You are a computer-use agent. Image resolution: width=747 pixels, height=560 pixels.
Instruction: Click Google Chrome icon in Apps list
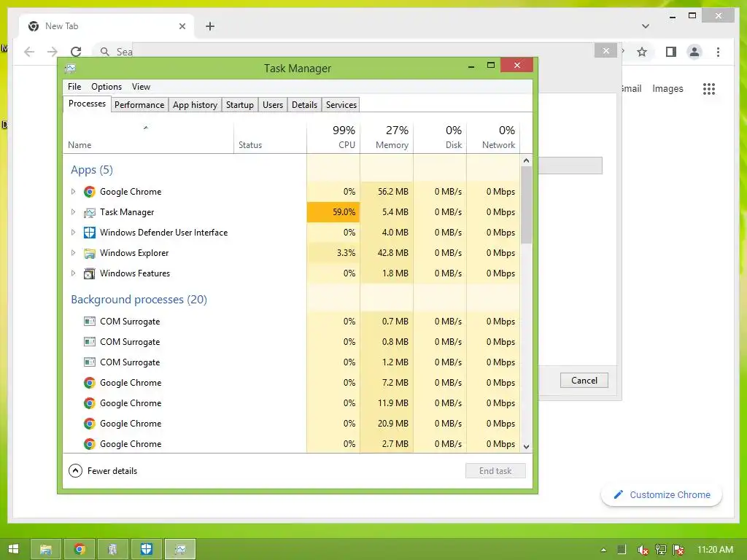coord(89,192)
